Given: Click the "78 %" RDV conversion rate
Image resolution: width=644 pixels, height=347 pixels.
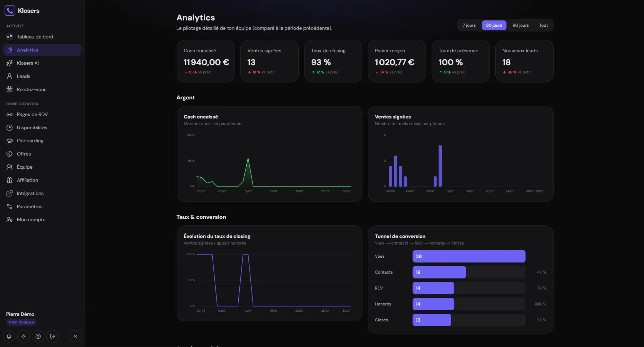Looking at the screenshot, I should coord(541,288).
